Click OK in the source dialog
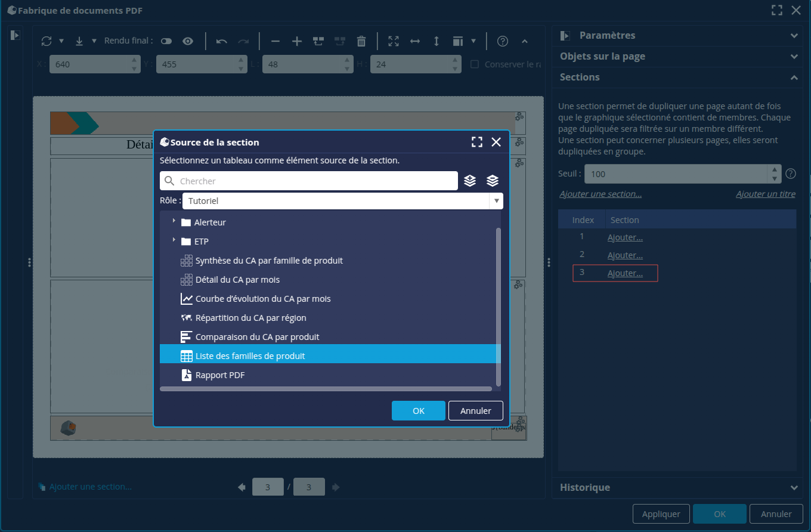This screenshot has width=811, height=532. pos(418,410)
